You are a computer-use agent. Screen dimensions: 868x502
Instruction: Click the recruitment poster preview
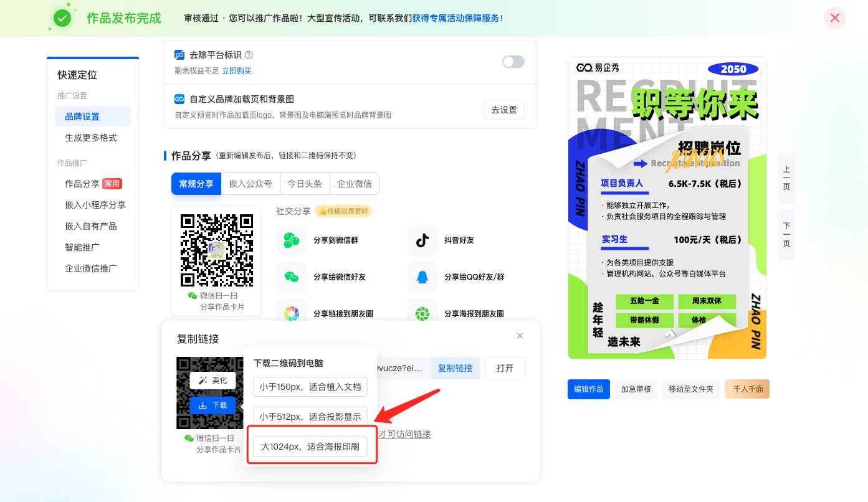(667, 208)
